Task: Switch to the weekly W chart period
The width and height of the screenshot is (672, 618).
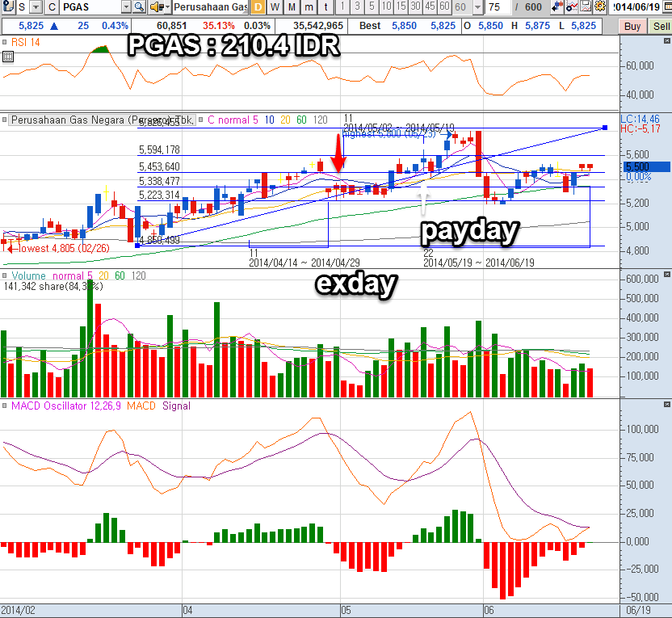Action: coord(275,6)
